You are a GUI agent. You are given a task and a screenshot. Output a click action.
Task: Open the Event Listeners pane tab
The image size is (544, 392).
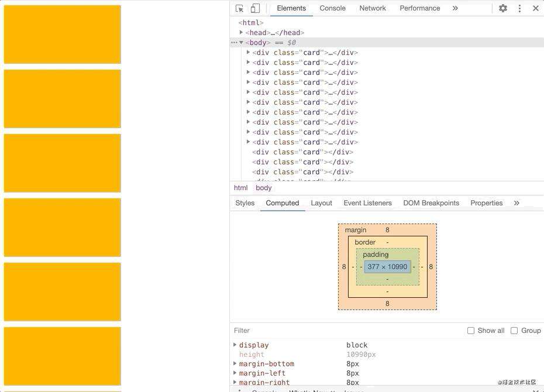coord(367,203)
